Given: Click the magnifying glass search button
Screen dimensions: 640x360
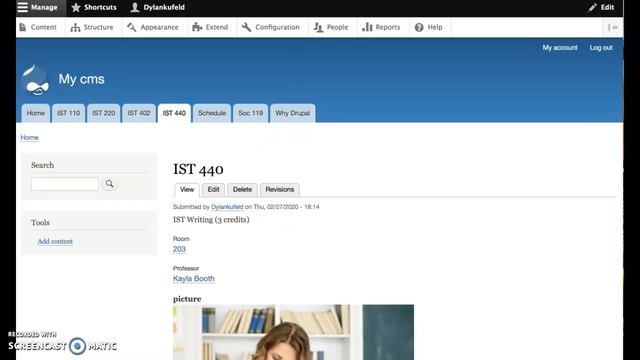Looking at the screenshot, I should pyautogui.click(x=109, y=184).
